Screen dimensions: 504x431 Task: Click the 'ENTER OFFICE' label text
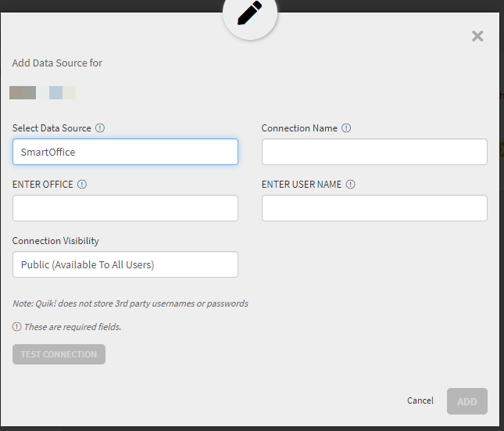point(43,185)
